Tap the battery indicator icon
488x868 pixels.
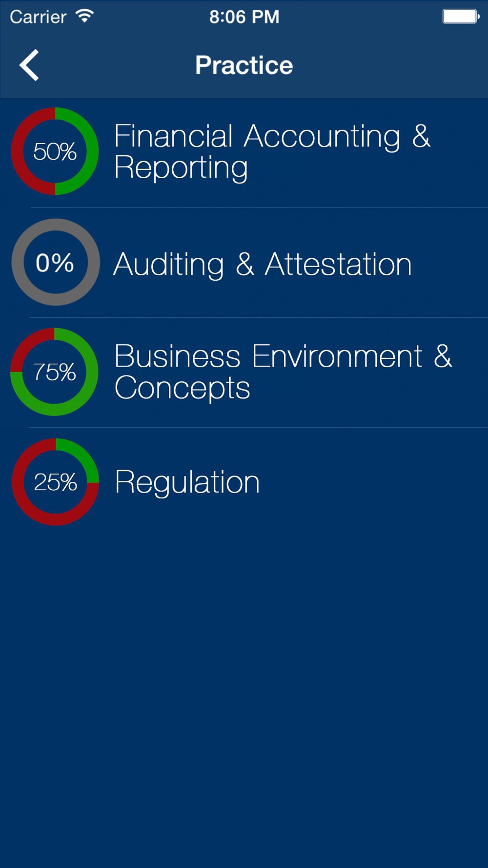point(461,16)
